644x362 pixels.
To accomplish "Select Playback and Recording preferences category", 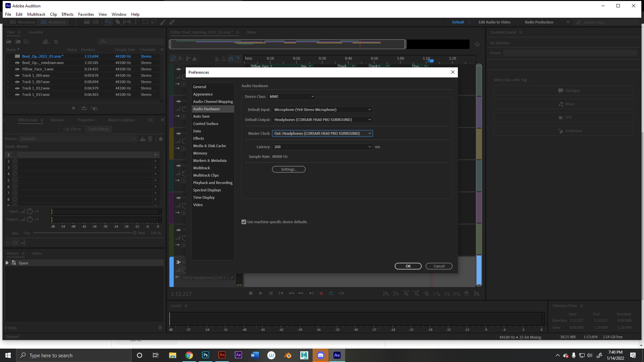I will [213, 183].
